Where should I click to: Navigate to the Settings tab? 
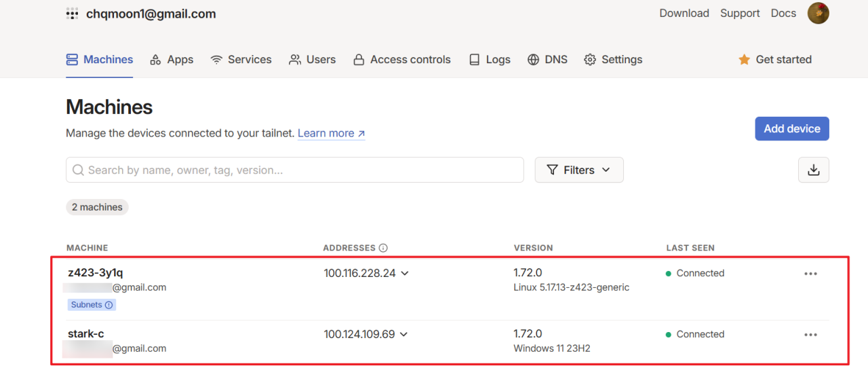[x=613, y=60]
